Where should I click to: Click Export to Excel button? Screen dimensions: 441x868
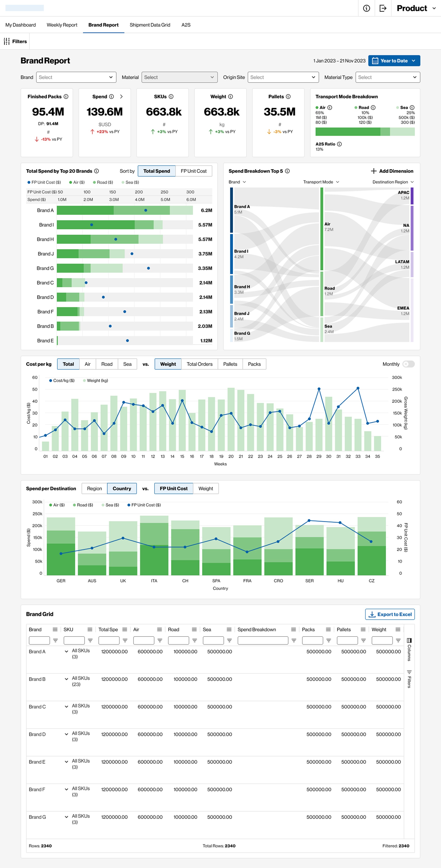coord(390,614)
